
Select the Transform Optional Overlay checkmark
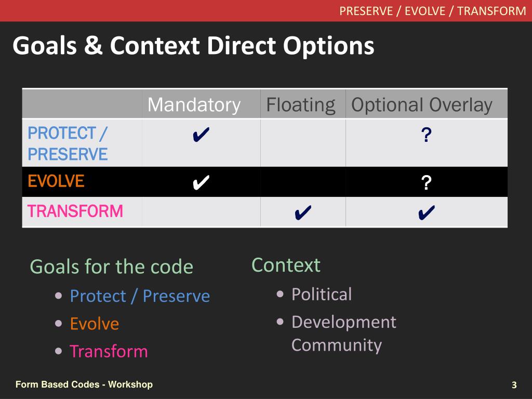click(x=427, y=212)
